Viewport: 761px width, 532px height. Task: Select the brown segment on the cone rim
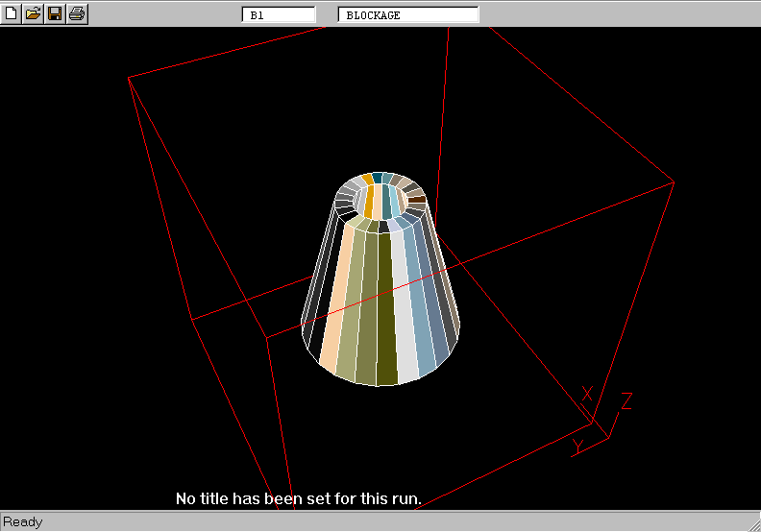point(417,200)
